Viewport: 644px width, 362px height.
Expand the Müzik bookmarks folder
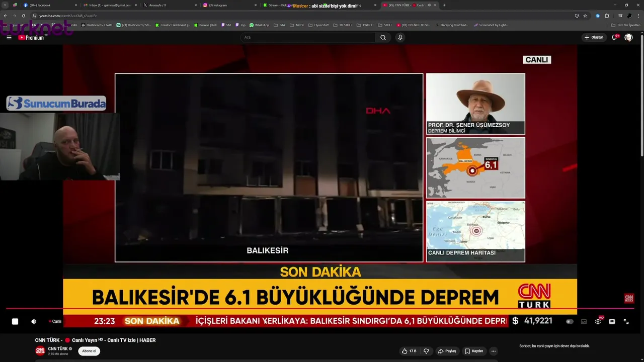click(x=297, y=25)
